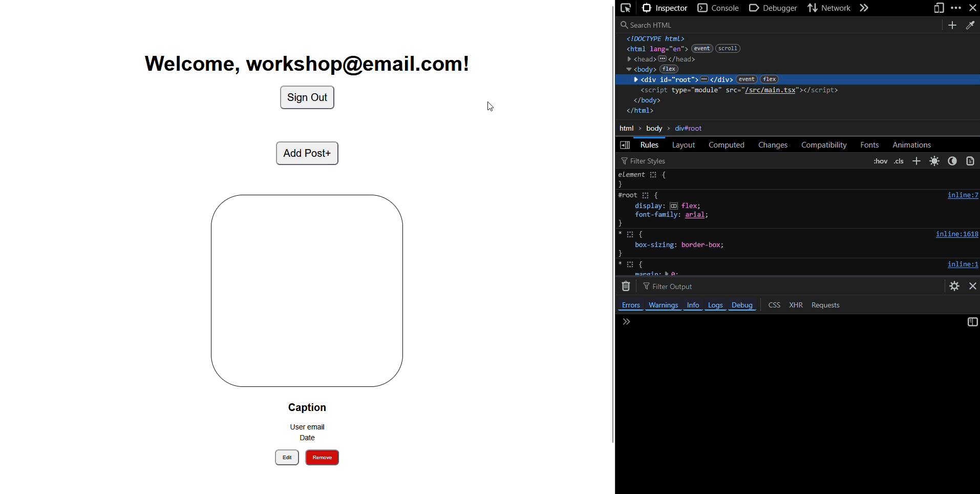The image size is (980, 494).
Task: Clear console output with trash icon
Action: 626,286
